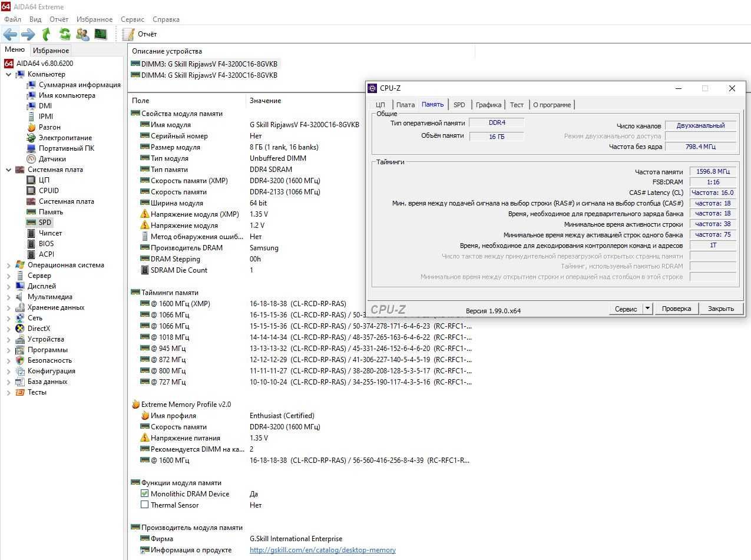The image size is (751, 560).
Task: Open the SPD tab in CPU-Z
Action: [x=459, y=105]
